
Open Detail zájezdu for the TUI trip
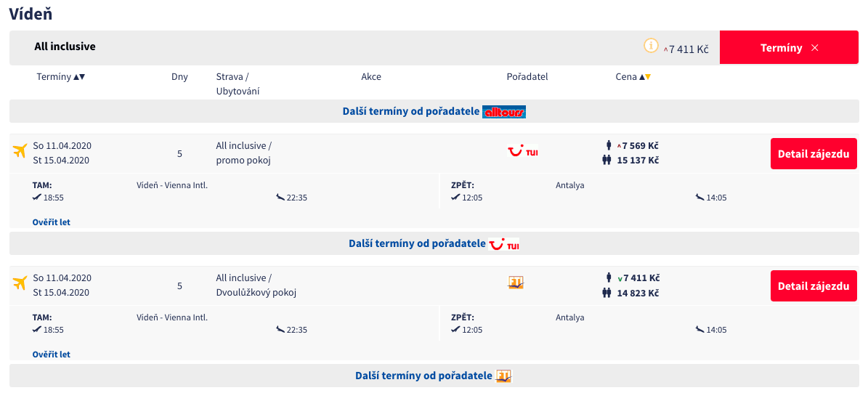813,154
